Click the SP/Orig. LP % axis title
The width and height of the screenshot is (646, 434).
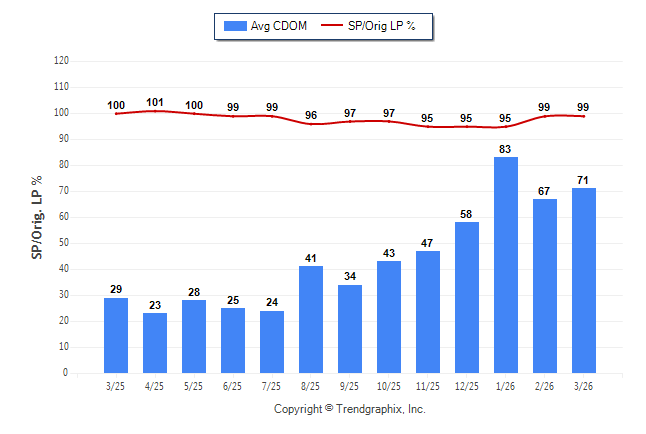[37, 217]
